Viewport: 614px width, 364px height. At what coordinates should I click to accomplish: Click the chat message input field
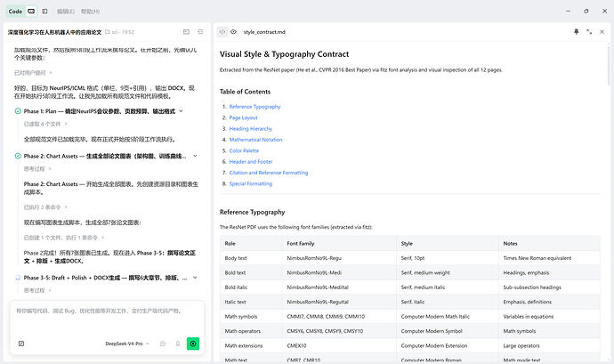(x=107, y=318)
